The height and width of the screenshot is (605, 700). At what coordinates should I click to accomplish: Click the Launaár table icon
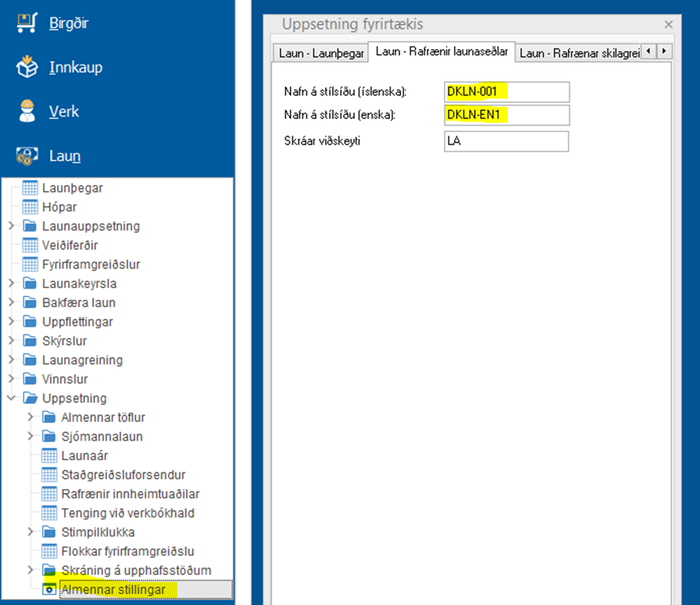click(x=49, y=456)
